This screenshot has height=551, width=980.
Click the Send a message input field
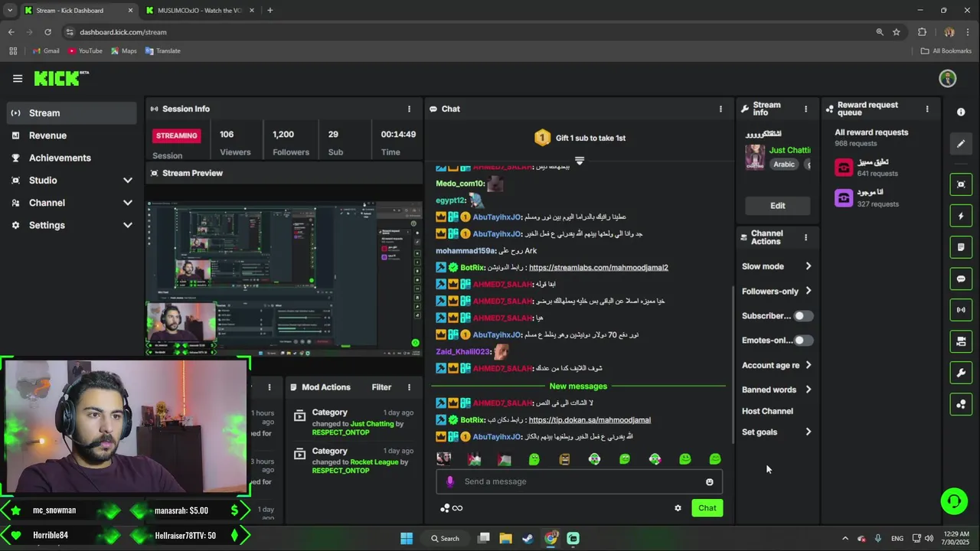pyautogui.click(x=579, y=481)
